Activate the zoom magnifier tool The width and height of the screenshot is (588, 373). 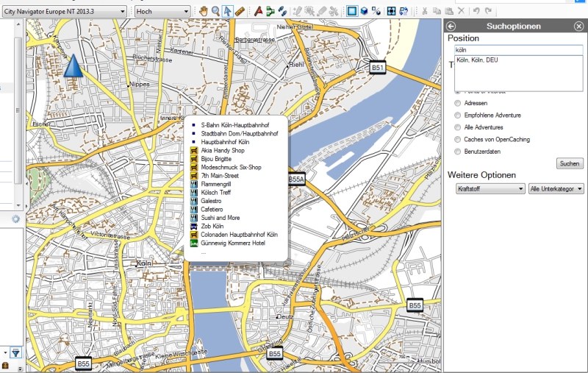click(x=215, y=11)
